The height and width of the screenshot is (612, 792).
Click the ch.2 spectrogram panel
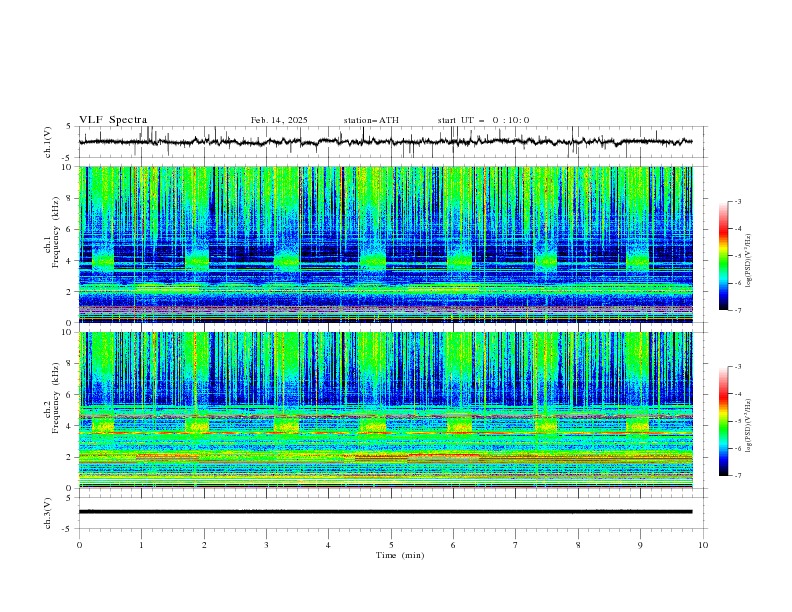[x=386, y=410]
